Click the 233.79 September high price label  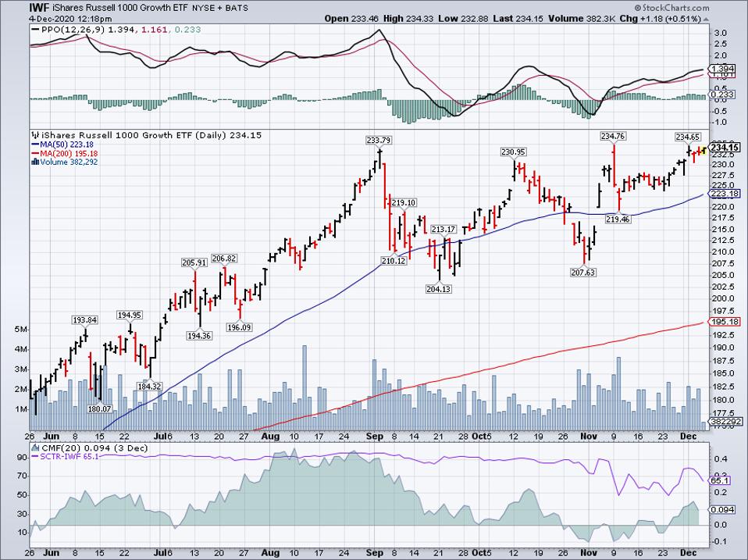[x=379, y=141]
